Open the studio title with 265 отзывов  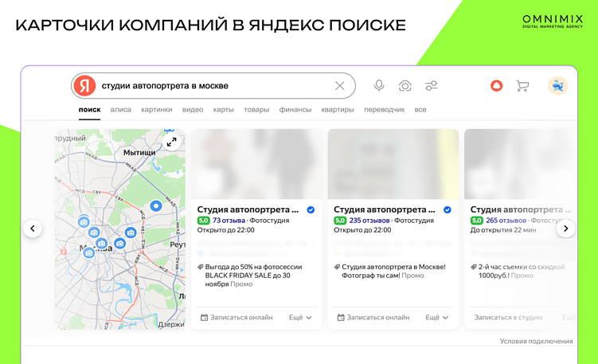tap(521, 209)
